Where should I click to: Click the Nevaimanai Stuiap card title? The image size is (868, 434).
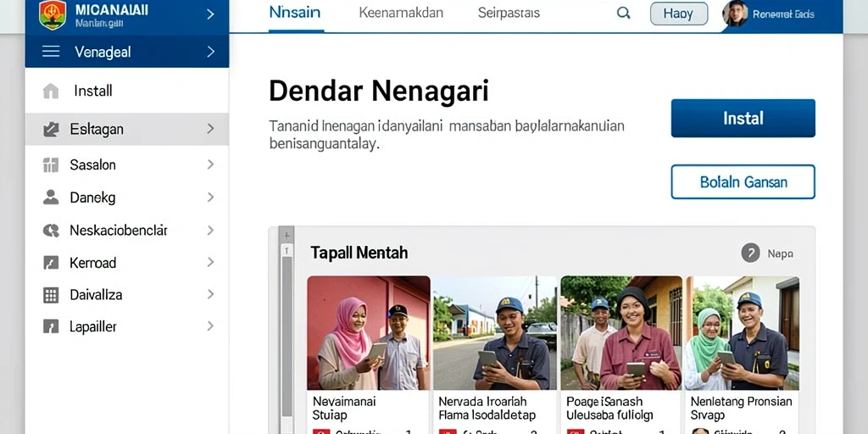tap(344, 408)
